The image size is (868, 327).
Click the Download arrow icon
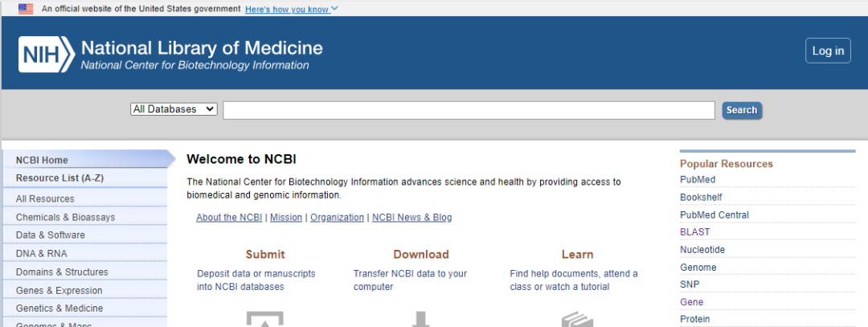420,319
